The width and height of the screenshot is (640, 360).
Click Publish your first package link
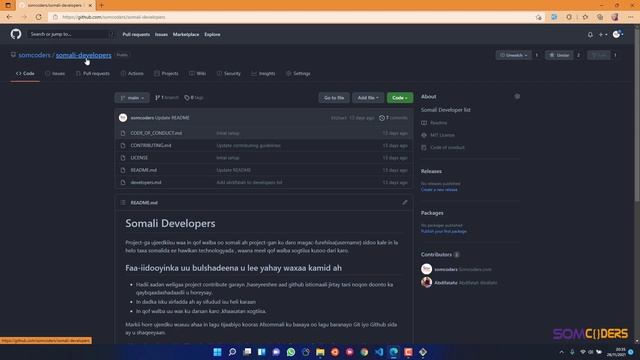[444, 231]
